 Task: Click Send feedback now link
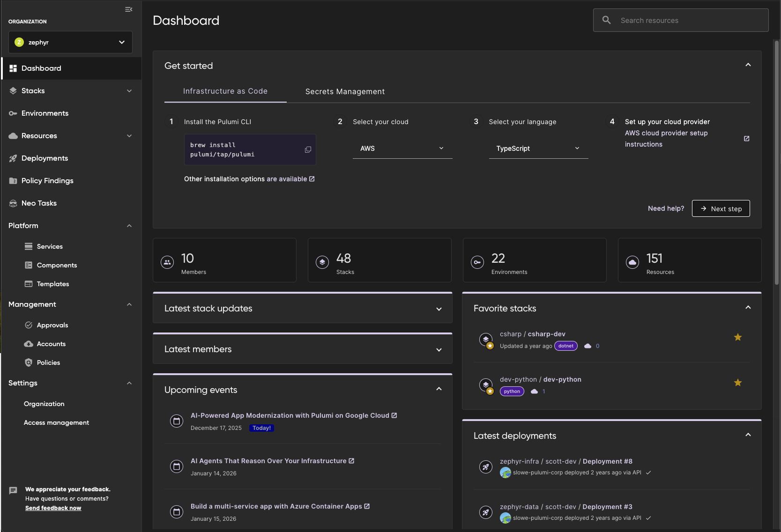53,508
